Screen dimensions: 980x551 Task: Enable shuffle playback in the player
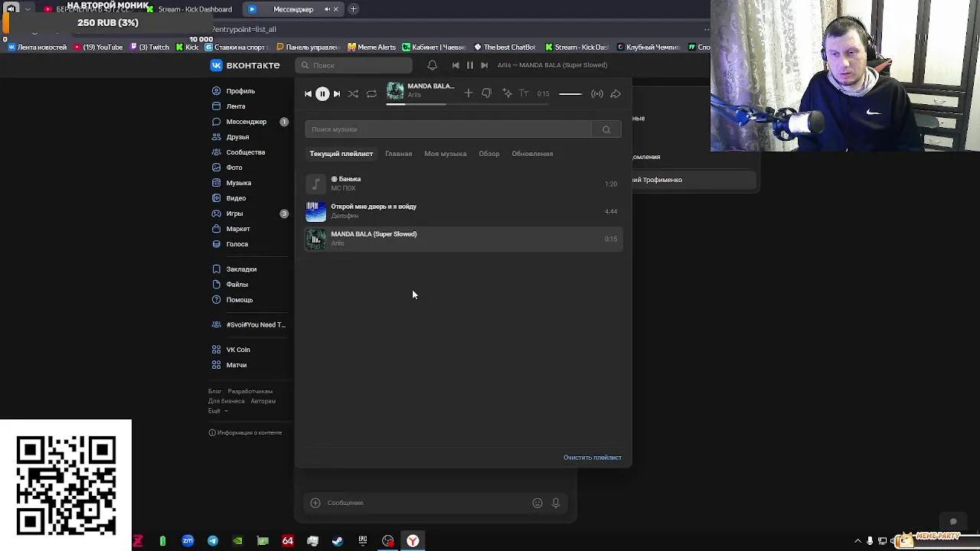point(353,93)
